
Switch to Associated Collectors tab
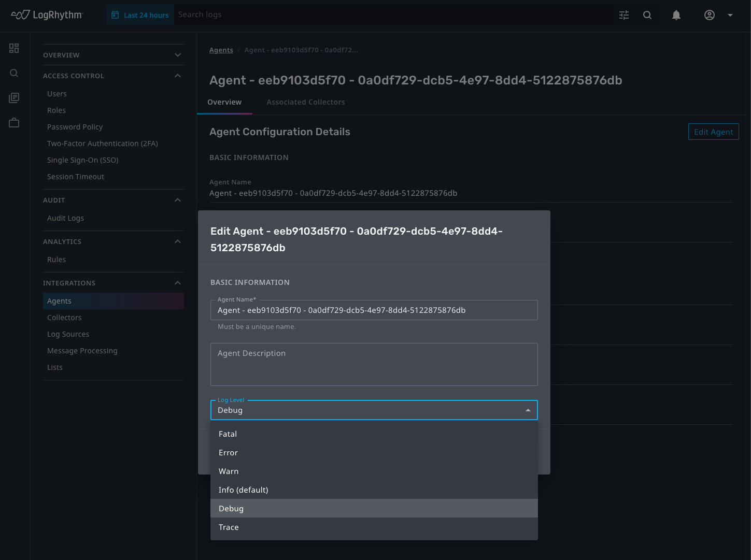pos(306,102)
